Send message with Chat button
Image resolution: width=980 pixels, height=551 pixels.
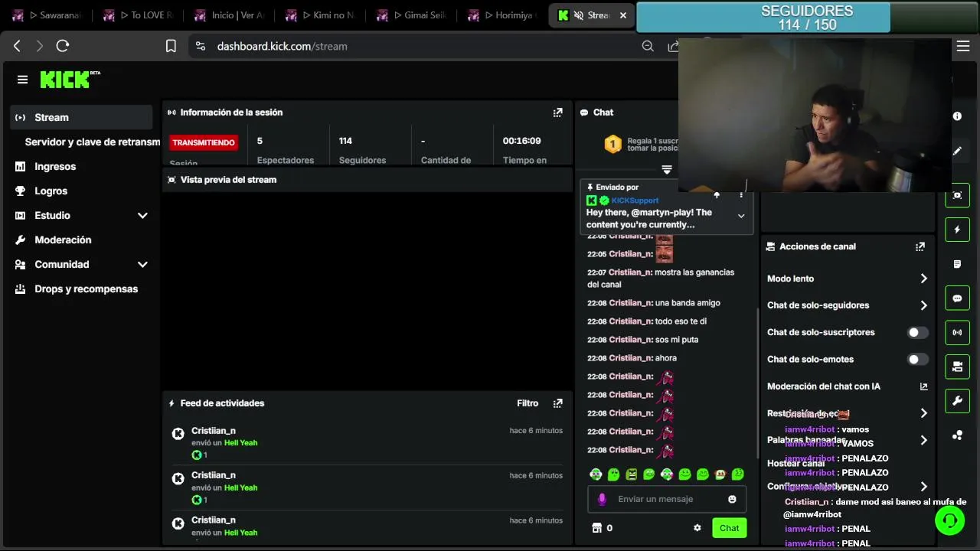pos(730,528)
